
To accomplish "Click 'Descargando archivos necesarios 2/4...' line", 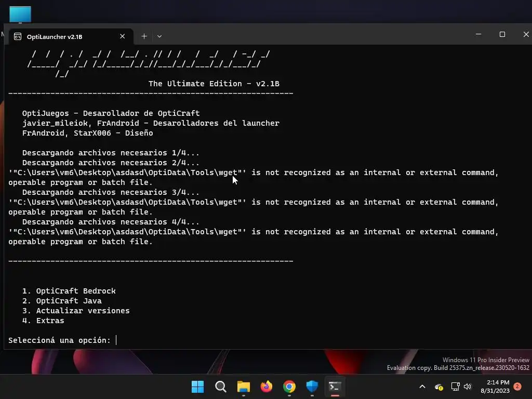I will [x=111, y=163].
